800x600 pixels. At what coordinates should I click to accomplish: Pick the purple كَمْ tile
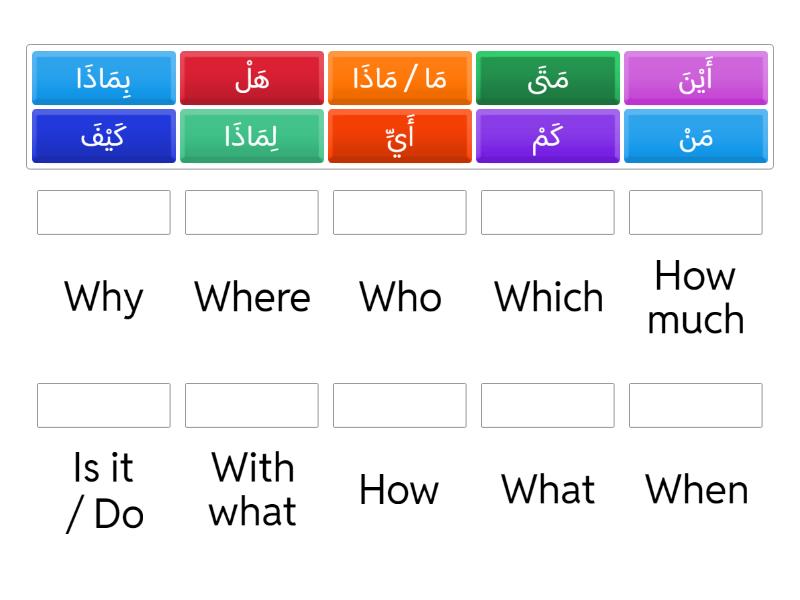548,137
